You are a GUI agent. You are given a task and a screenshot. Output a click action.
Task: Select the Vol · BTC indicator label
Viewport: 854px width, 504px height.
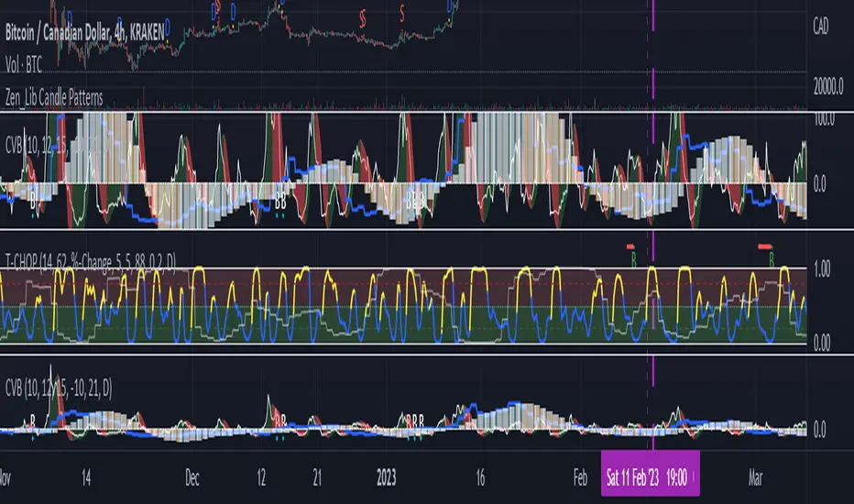pos(27,64)
